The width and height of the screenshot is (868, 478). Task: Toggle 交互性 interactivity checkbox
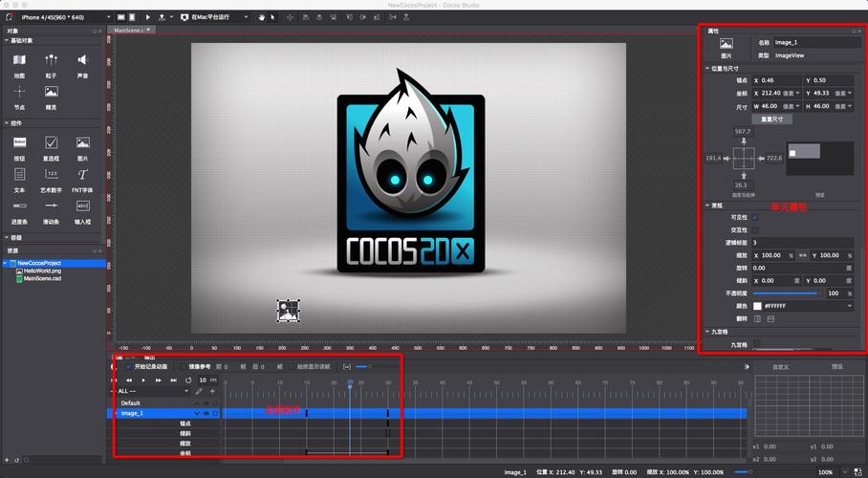coord(755,229)
